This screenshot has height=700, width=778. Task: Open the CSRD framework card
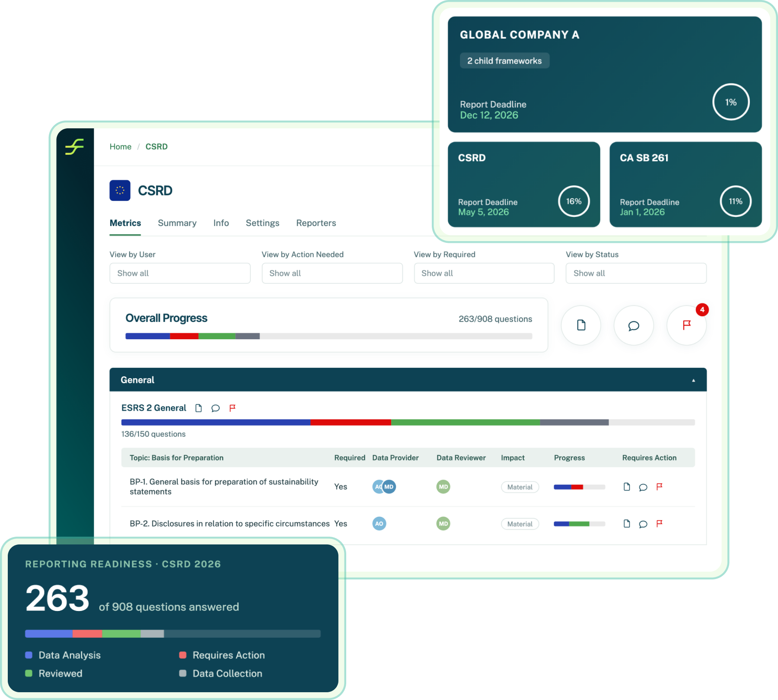pos(524,185)
